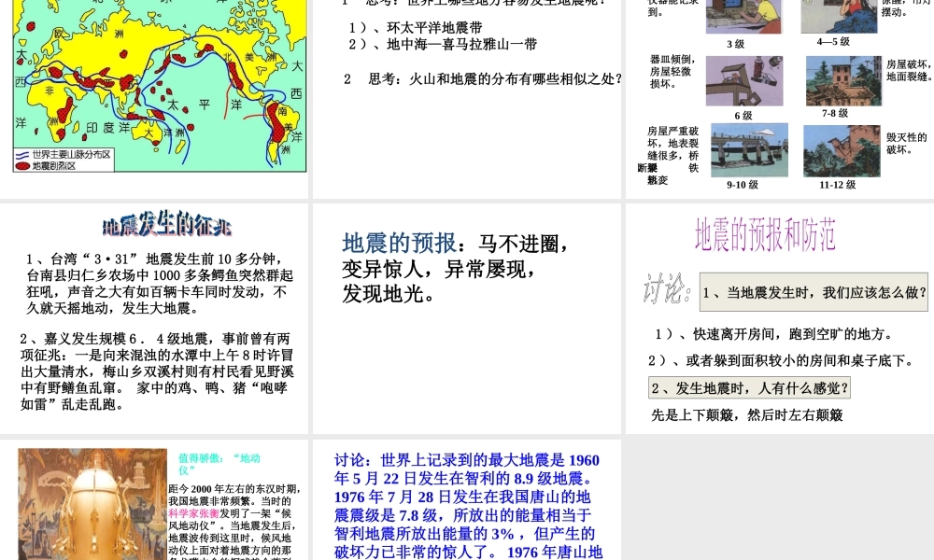Click the 4—5 级 intensity illustration
This screenshot has width=934, height=560.
tap(840, 17)
